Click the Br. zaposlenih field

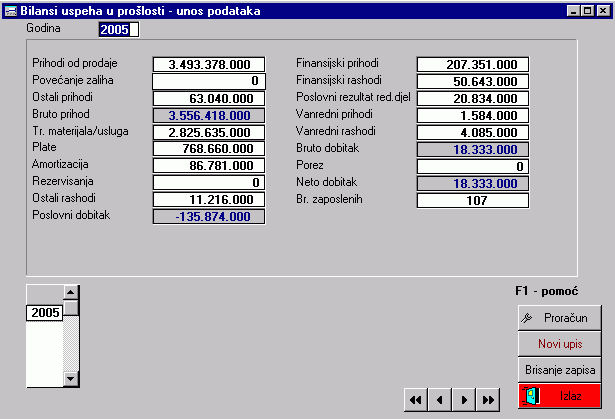[x=473, y=200]
